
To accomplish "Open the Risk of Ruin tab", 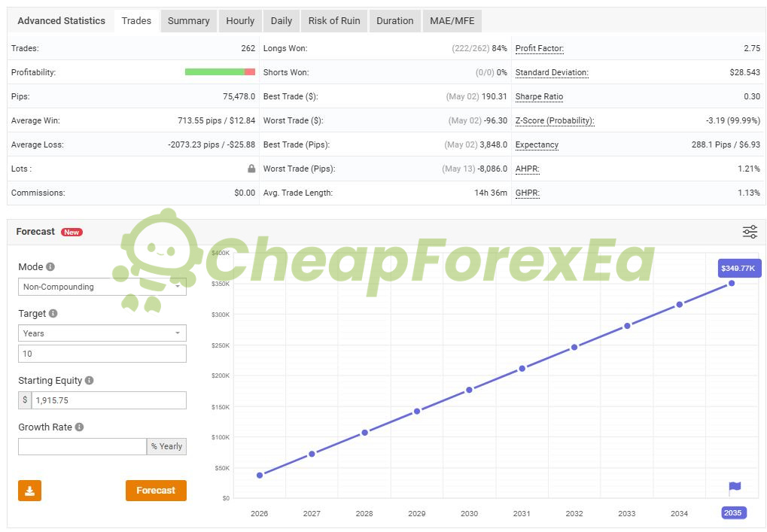I will pos(334,21).
